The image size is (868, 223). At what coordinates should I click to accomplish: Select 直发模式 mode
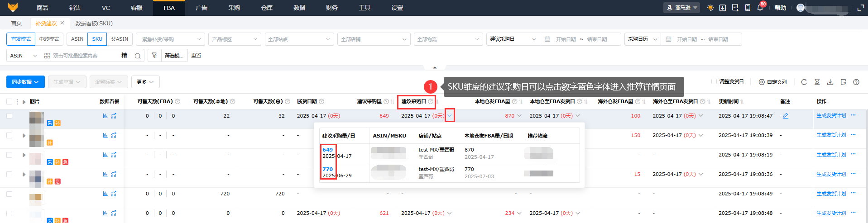21,39
